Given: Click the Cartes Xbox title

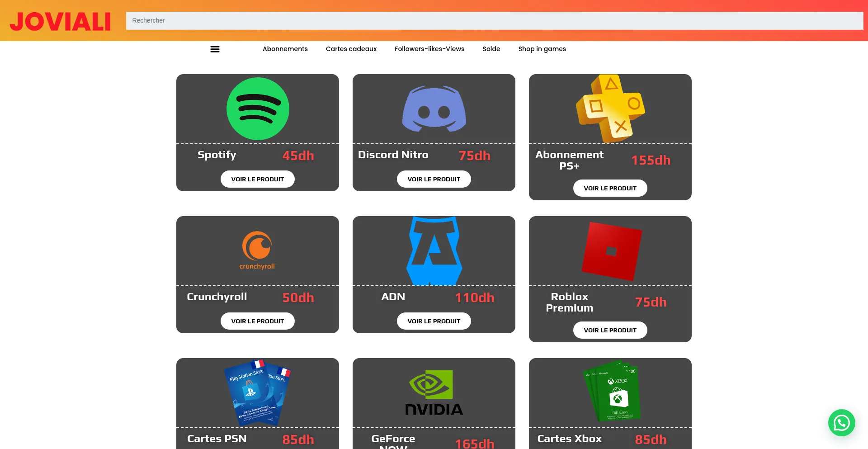Looking at the screenshot, I should click(570, 439).
